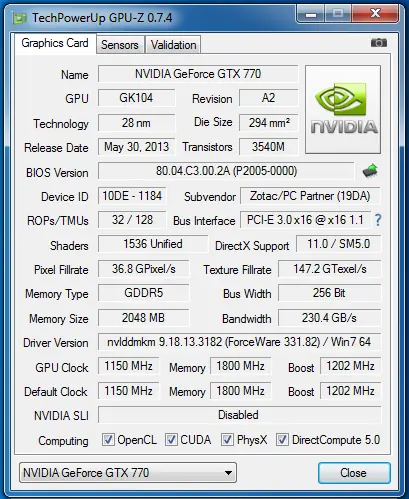This screenshot has width=409, height=499.
Task: Click the BIOS save chip icon
Action: click(370, 171)
